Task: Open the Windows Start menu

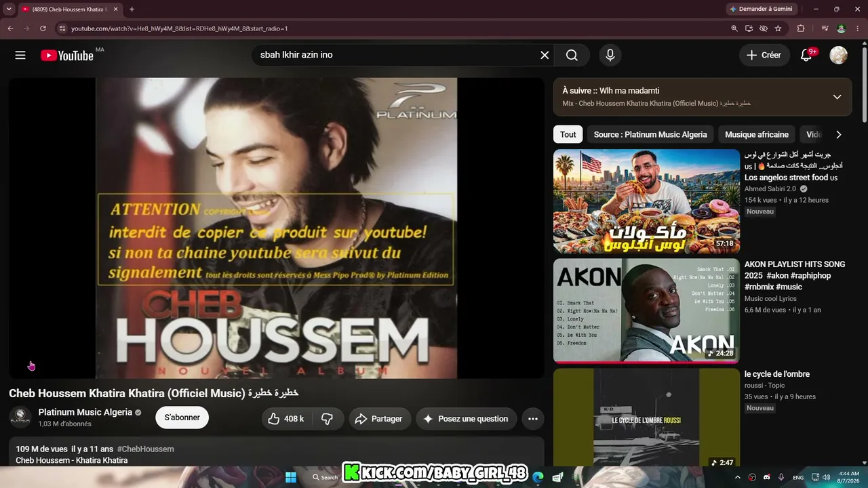Action: click(x=291, y=477)
